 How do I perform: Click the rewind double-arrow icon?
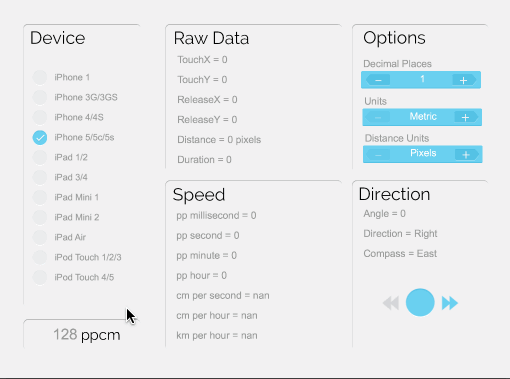click(x=391, y=303)
